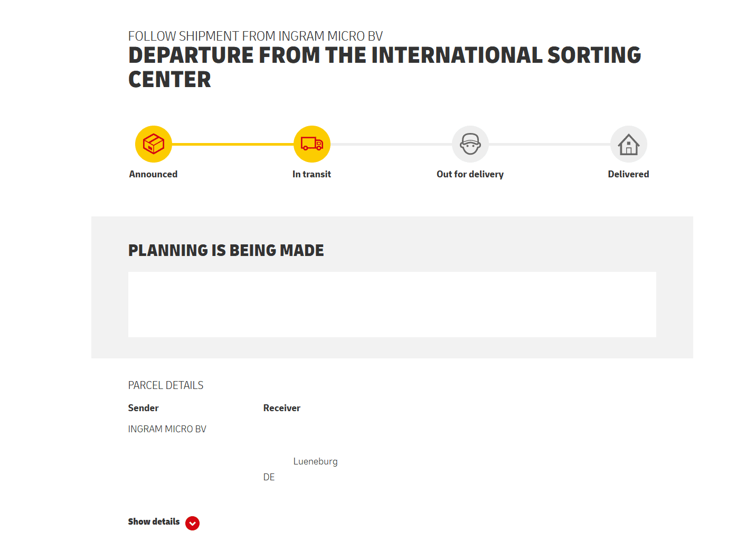Click the In transit step label

311,174
